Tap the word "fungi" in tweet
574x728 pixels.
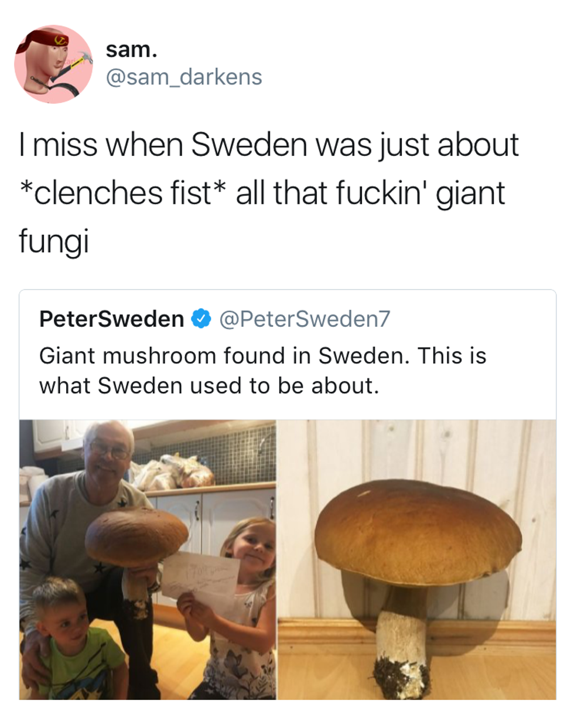pyautogui.click(x=54, y=242)
